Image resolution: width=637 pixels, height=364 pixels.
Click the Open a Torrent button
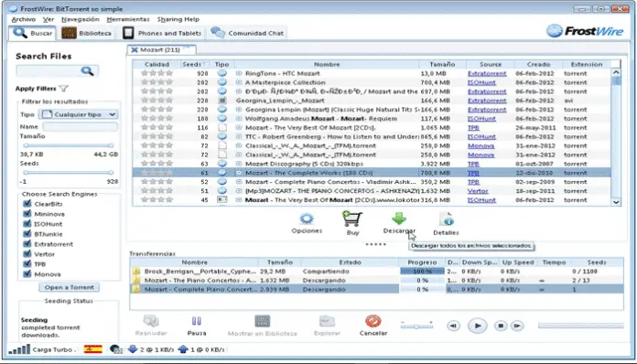click(x=69, y=287)
